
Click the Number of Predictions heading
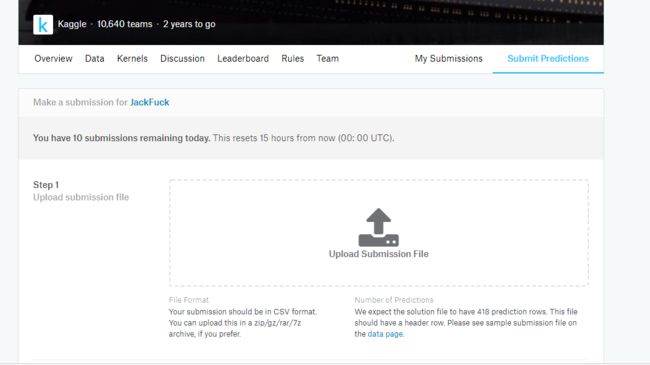pyautogui.click(x=394, y=300)
